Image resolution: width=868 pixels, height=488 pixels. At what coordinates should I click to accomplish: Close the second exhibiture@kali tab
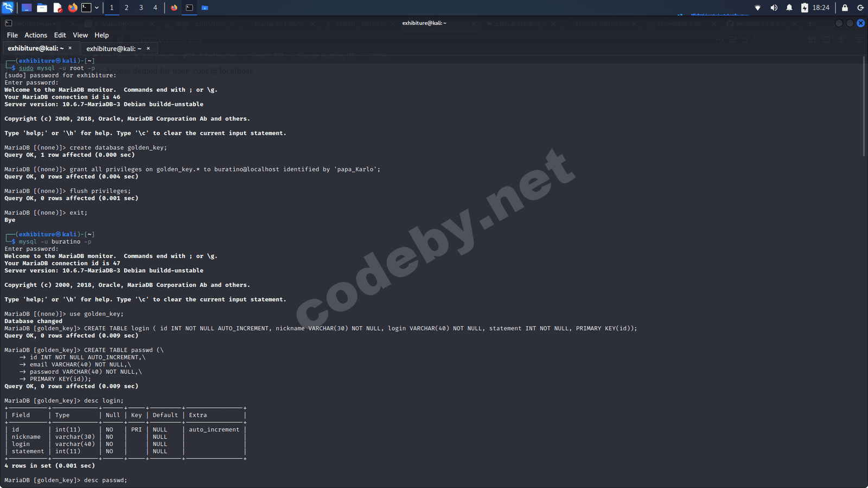click(x=148, y=48)
